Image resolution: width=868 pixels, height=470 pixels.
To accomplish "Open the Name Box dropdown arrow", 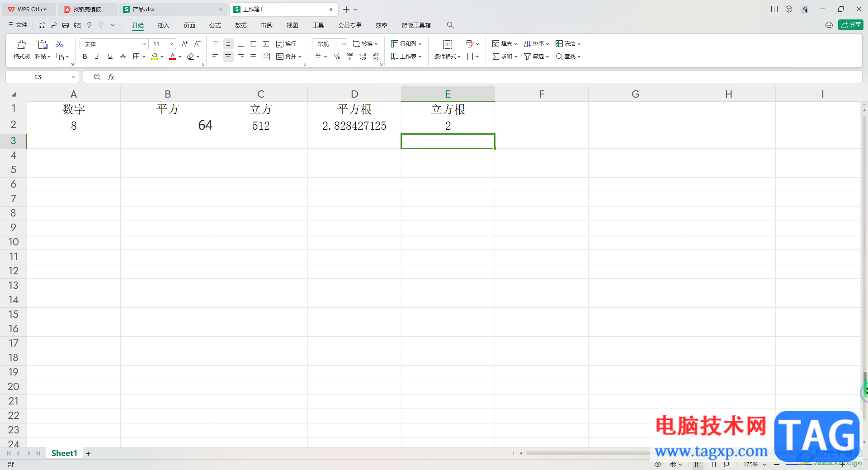I will (74, 77).
